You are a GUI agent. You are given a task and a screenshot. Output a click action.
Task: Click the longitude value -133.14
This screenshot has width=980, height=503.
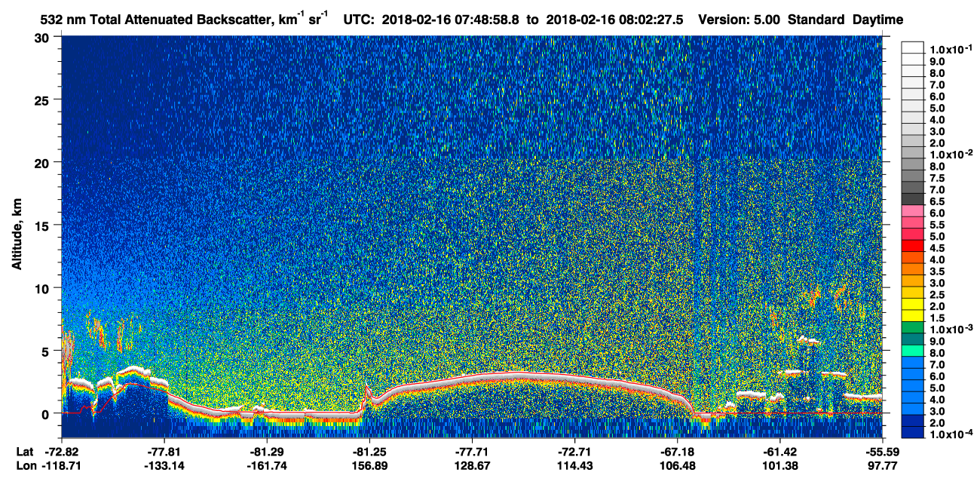(x=164, y=466)
